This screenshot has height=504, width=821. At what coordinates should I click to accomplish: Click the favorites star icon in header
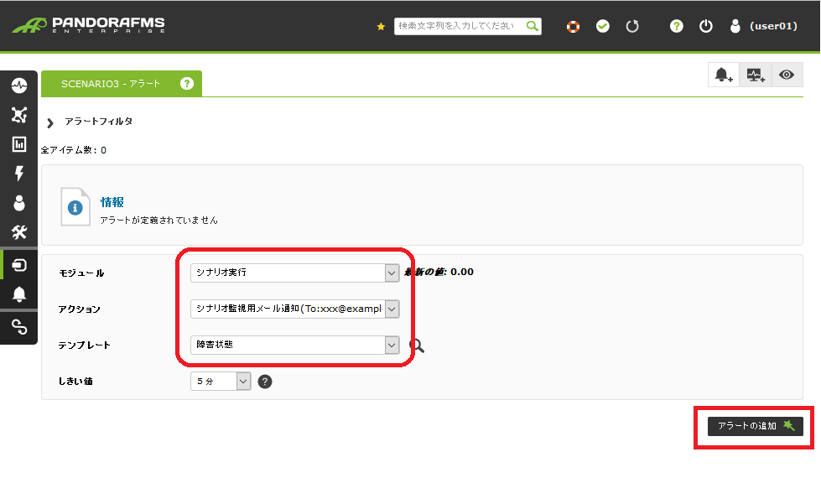(381, 26)
